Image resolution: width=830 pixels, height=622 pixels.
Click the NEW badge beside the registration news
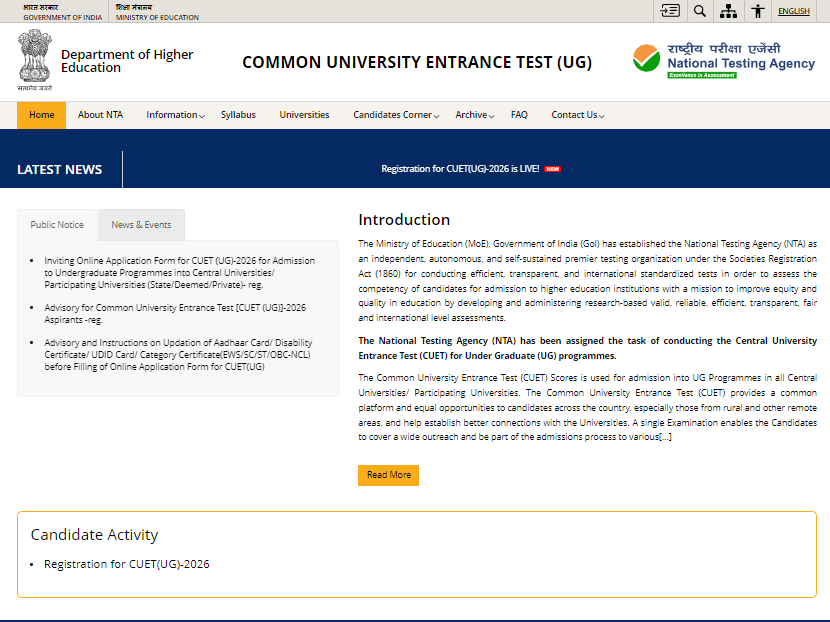[552, 168]
